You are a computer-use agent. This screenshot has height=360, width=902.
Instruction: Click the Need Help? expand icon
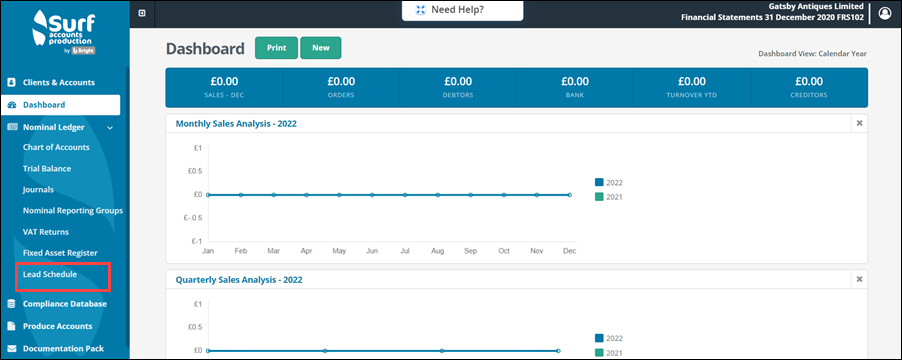coord(421,10)
